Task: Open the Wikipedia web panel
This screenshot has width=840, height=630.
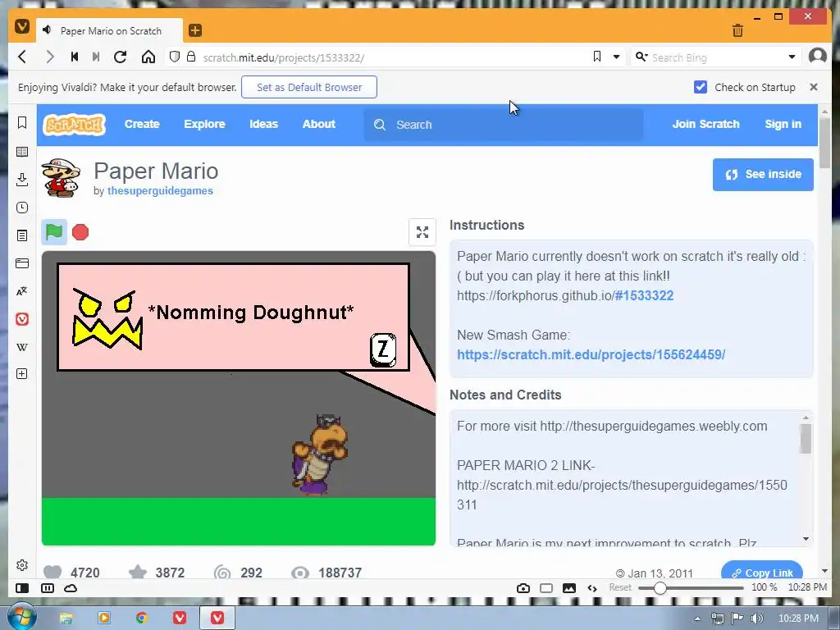Action: click(x=22, y=347)
